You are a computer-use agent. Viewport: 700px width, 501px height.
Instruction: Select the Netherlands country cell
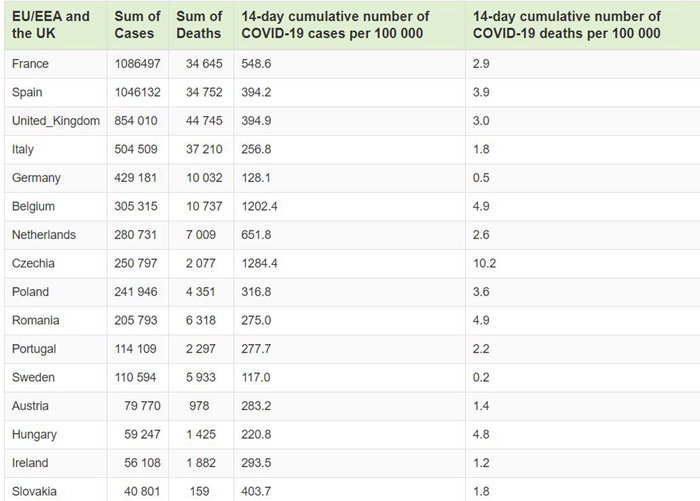tap(45, 235)
